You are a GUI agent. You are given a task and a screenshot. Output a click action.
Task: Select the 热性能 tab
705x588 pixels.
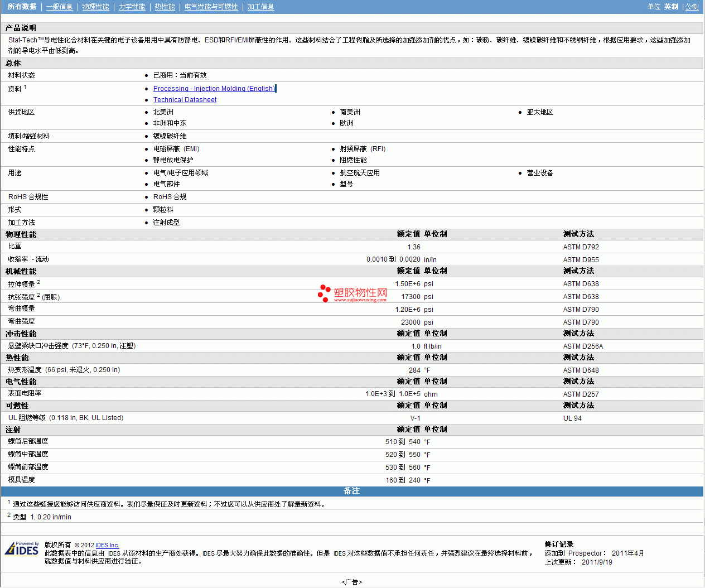pyautogui.click(x=165, y=7)
